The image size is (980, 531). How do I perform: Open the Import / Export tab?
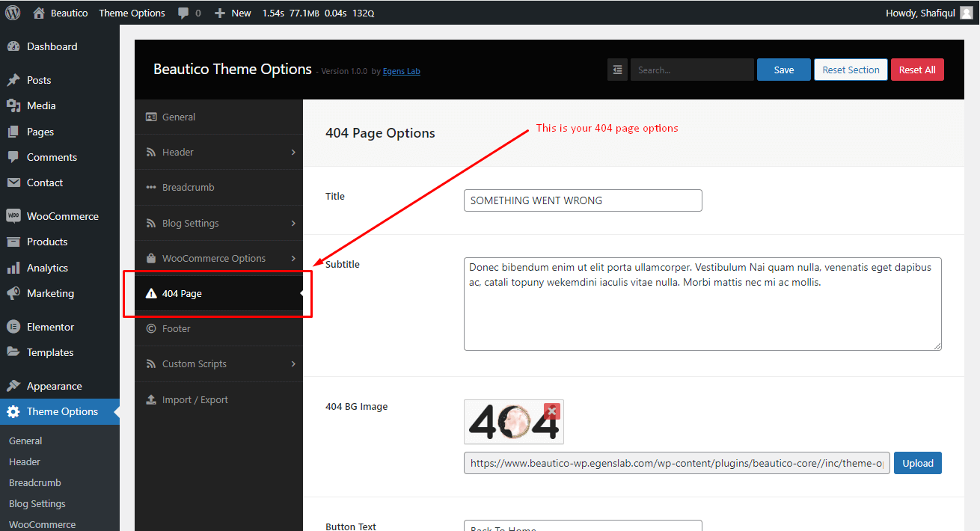pyautogui.click(x=218, y=399)
